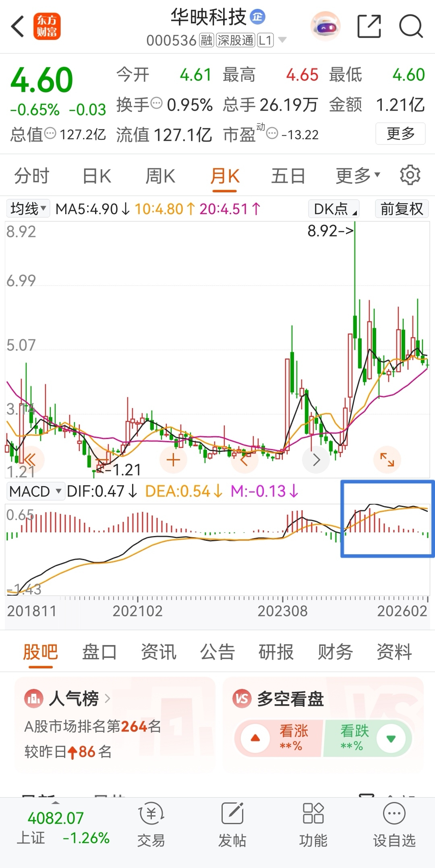Tap the chart's fullscreen expand icon

pos(387,460)
